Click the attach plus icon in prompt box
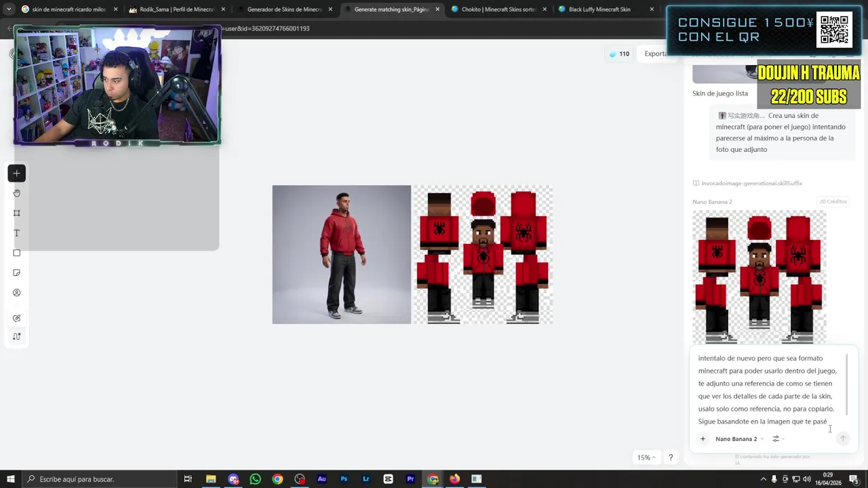The height and width of the screenshot is (488, 868). pos(703,439)
